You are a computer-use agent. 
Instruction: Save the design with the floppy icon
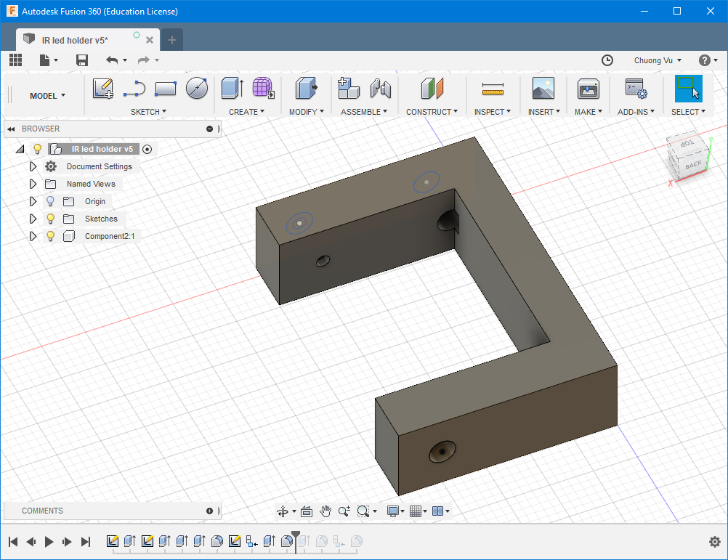81,60
